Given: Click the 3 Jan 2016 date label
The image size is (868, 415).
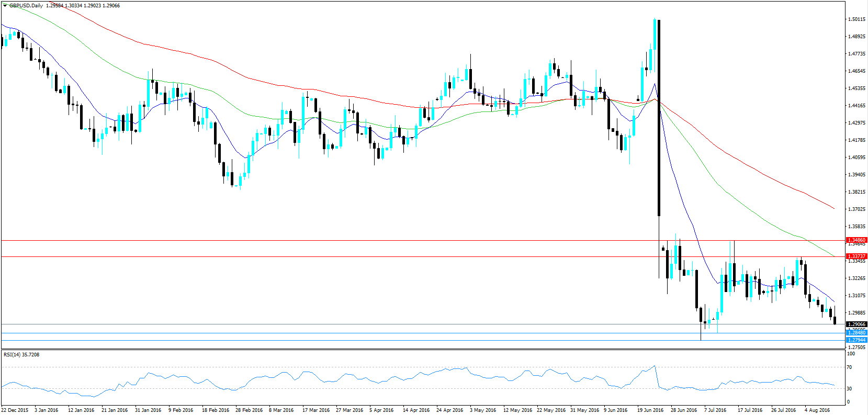Looking at the screenshot, I should pyautogui.click(x=47, y=410).
